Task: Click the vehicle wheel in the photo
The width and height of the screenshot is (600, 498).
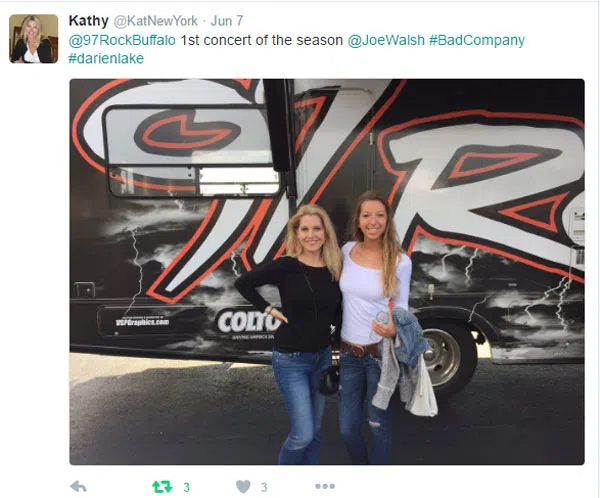Action: (x=443, y=356)
